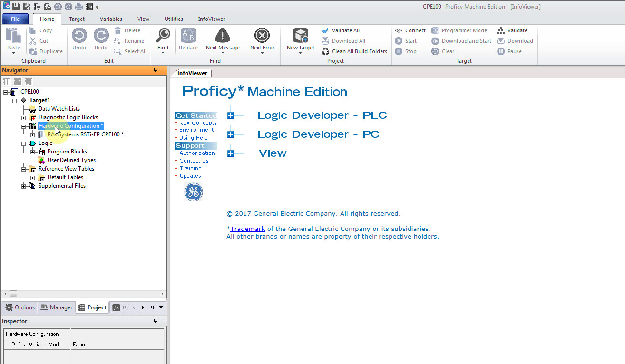The height and width of the screenshot is (364, 625).
Task: Switch to the View ribbon tab
Action: (x=143, y=19)
